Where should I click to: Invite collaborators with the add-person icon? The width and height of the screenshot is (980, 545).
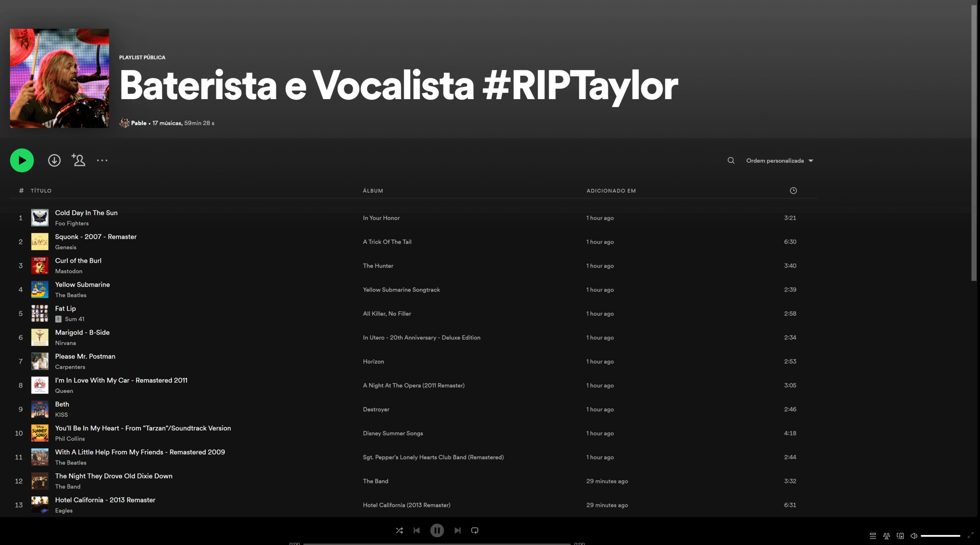[x=78, y=160]
